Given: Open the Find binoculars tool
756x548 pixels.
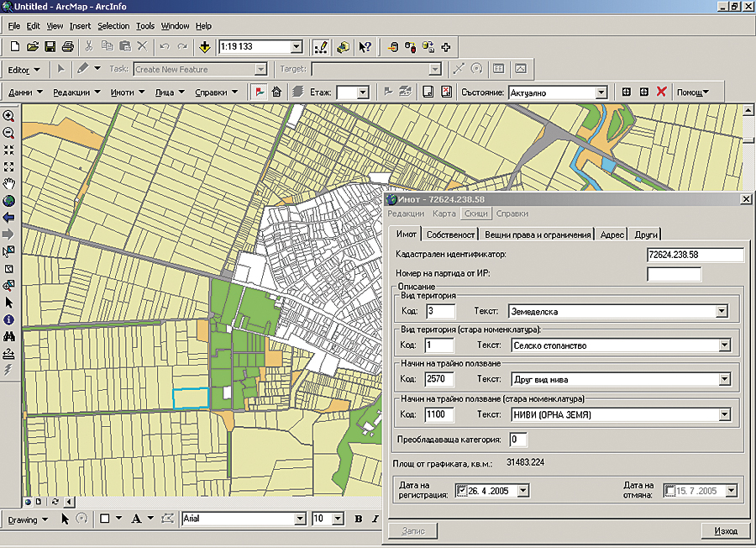Looking at the screenshot, I should click(9, 336).
